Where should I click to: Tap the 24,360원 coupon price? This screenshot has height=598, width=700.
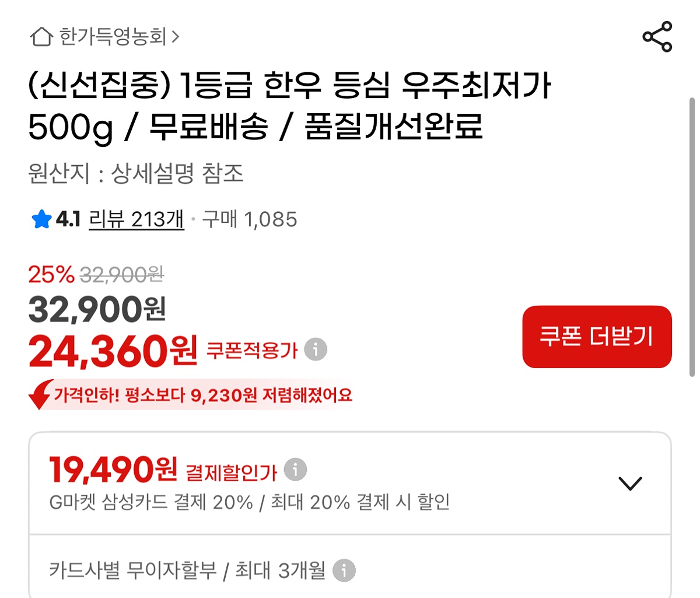point(113,351)
